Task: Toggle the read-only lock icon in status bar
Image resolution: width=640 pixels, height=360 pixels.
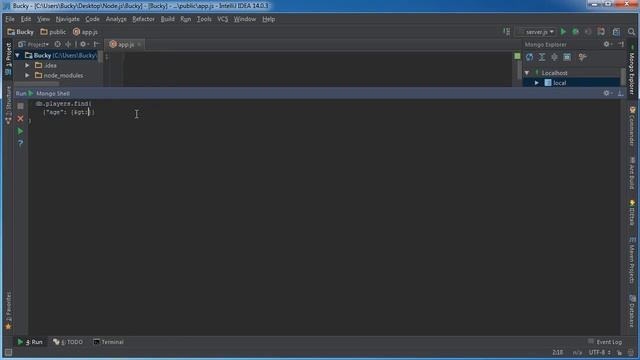Action: (620, 353)
